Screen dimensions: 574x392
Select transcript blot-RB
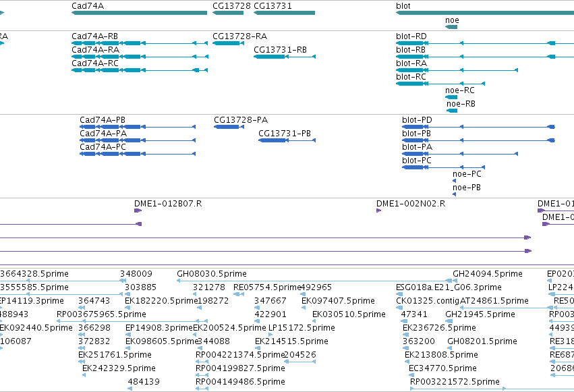click(411, 50)
